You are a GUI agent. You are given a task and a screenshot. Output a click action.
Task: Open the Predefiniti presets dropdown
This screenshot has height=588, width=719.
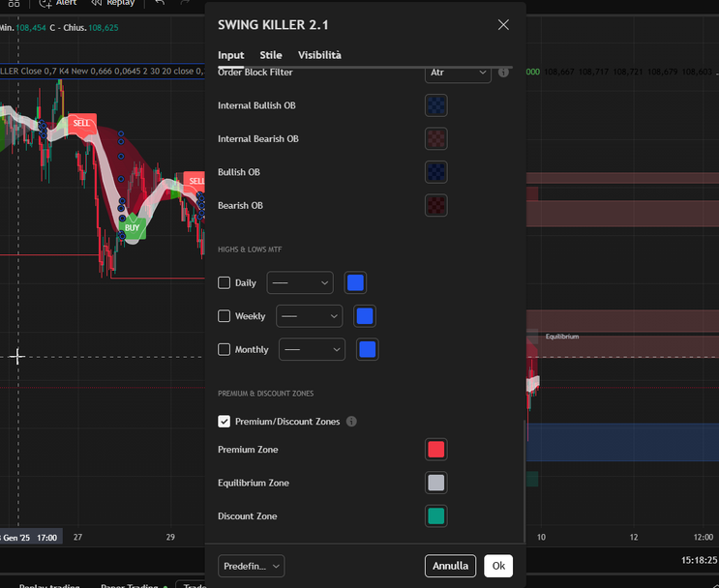[x=252, y=566]
